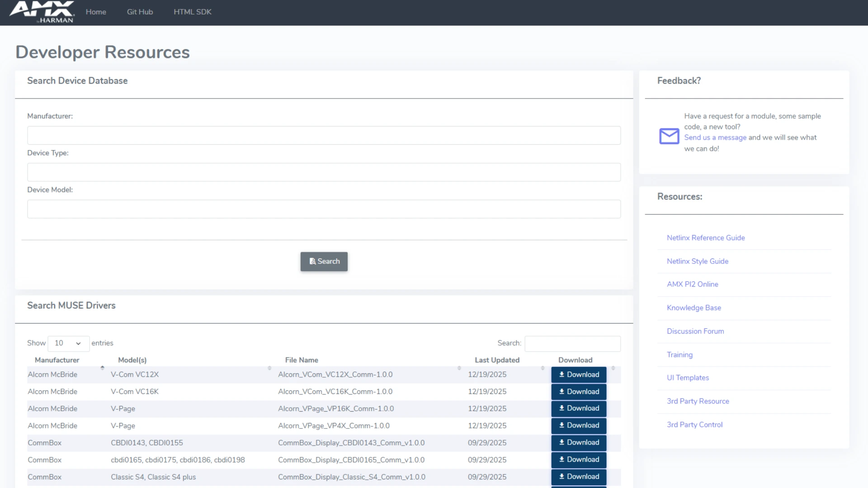Download CommBox CBDI0143 display driver
Screen dimensions: 868x488
(579, 443)
